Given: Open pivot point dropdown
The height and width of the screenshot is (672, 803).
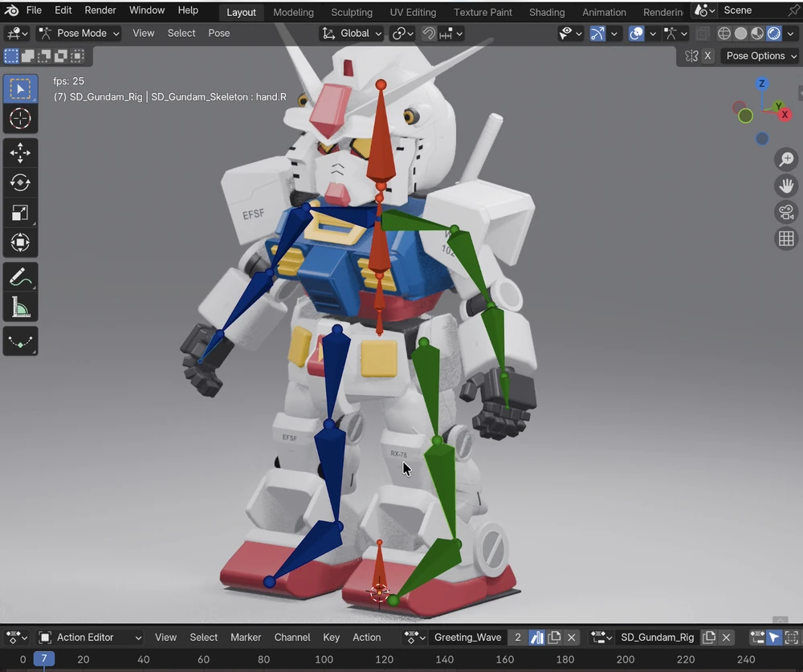Looking at the screenshot, I should click(x=402, y=34).
